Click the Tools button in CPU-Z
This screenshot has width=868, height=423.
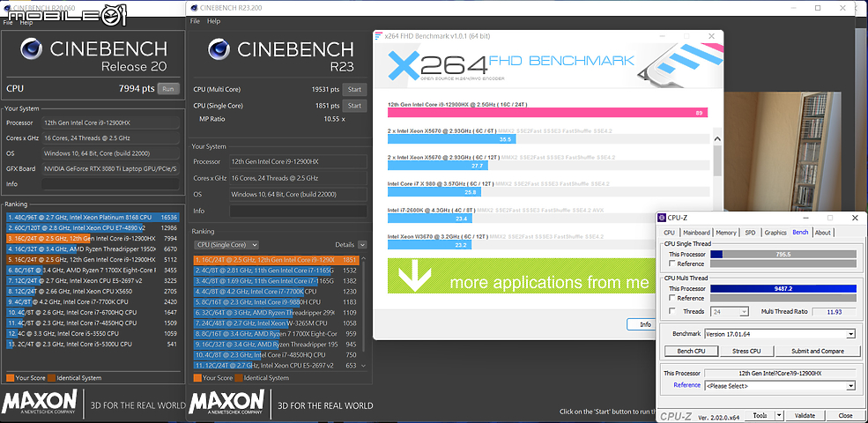point(760,415)
